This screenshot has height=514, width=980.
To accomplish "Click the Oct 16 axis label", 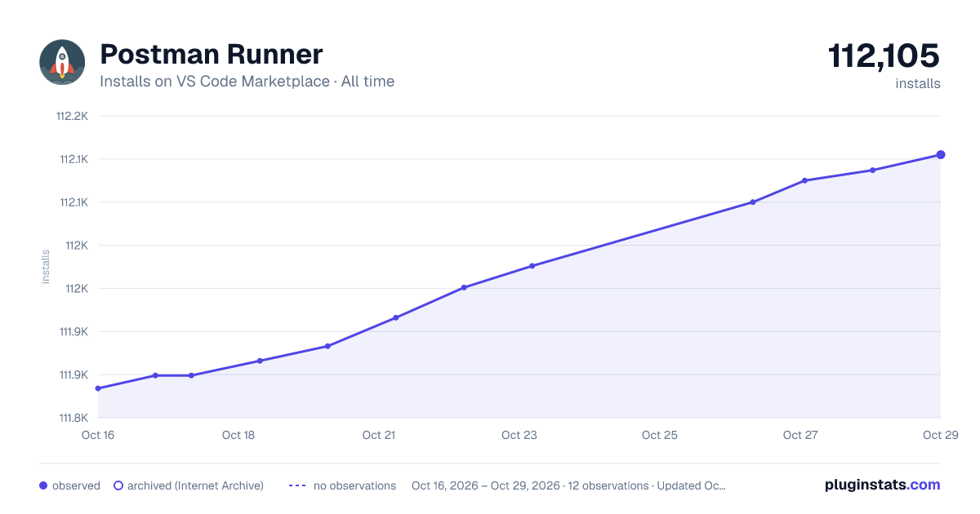I will coord(98,435).
